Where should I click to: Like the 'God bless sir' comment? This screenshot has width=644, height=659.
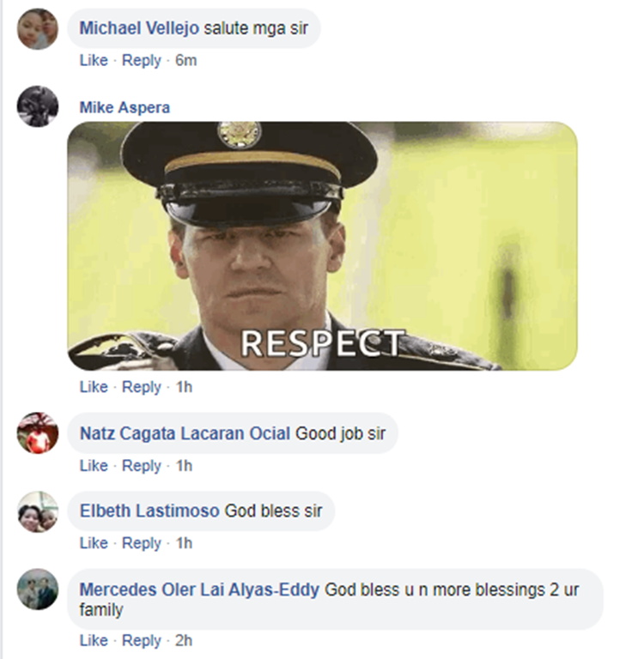click(94, 543)
